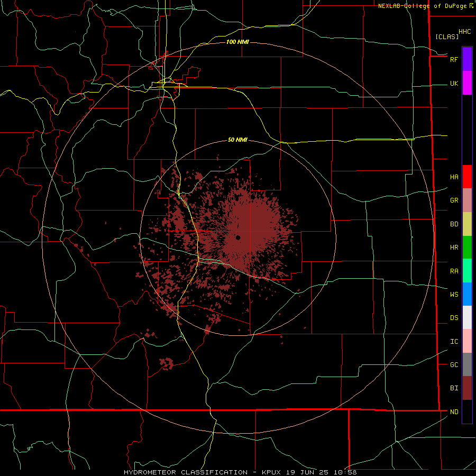The width and height of the screenshot is (476, 476).
Task: Click the 100 NMI range ring label
Action: click(x=237, y=42)
